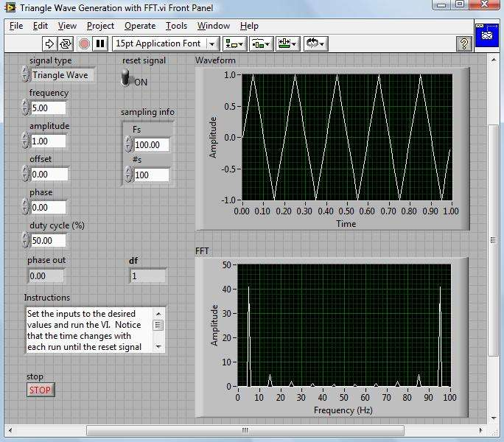Click the Frequency (Hz) axis label
504x442 pixels.
(343, 410)
